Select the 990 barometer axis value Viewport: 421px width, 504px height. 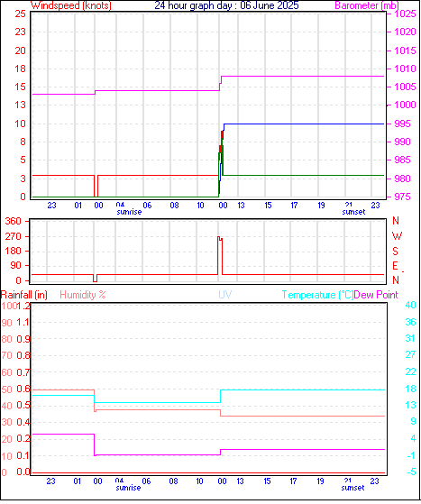(402, 142)
